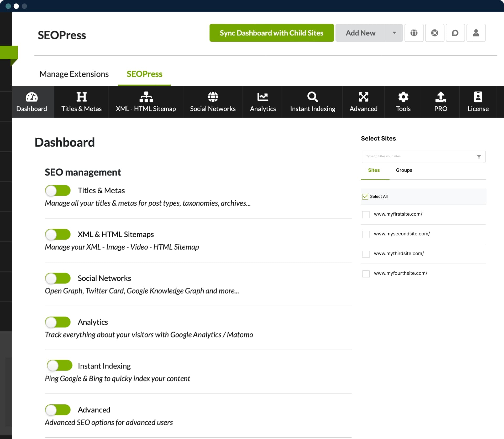Open Instant Indexing magnifier icon
This screenshot has height=439, width=504.
[313, 97]
